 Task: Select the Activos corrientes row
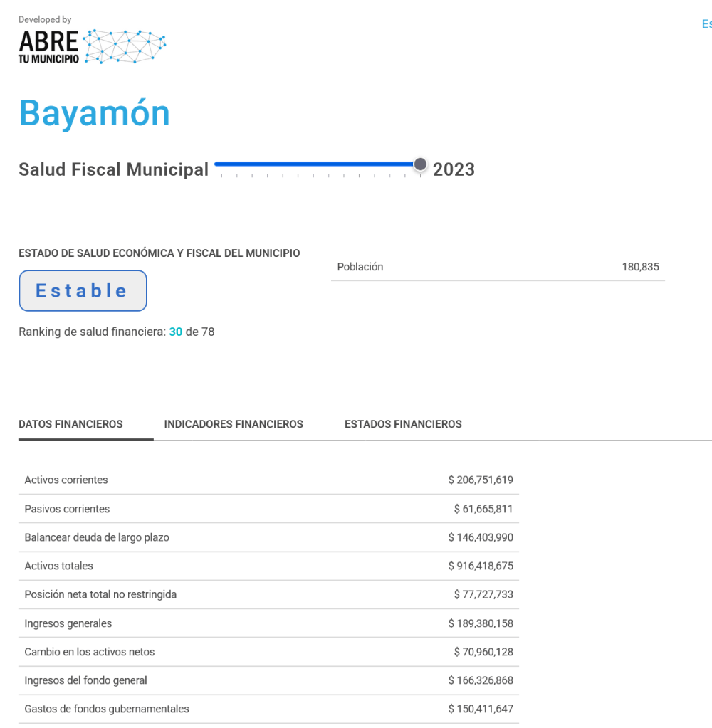point(268,480)
